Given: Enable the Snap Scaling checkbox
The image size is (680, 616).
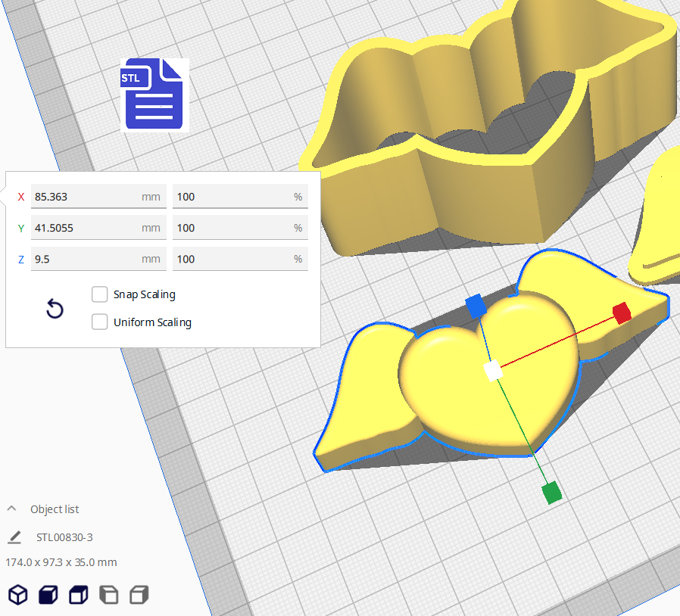Looking at the screenshot, I should pyautogui.click(x=99, y=294).
